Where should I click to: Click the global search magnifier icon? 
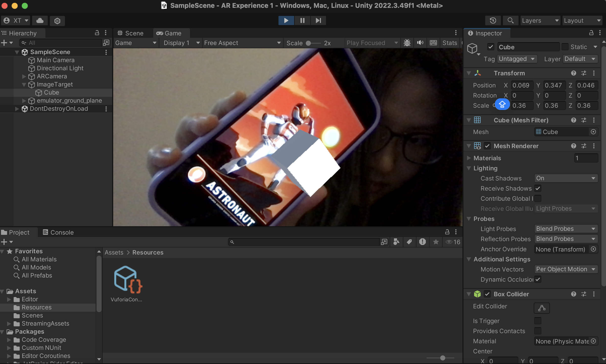(x=510, y=20)
